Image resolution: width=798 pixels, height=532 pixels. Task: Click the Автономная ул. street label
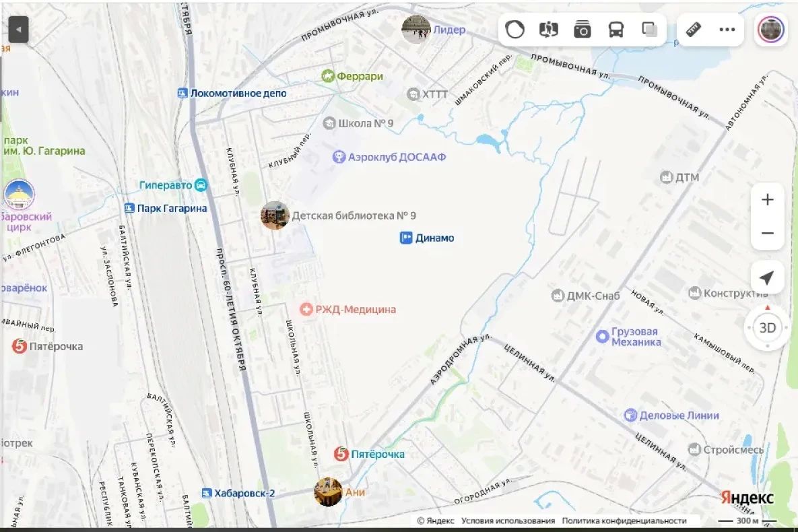tap(745, 102)
